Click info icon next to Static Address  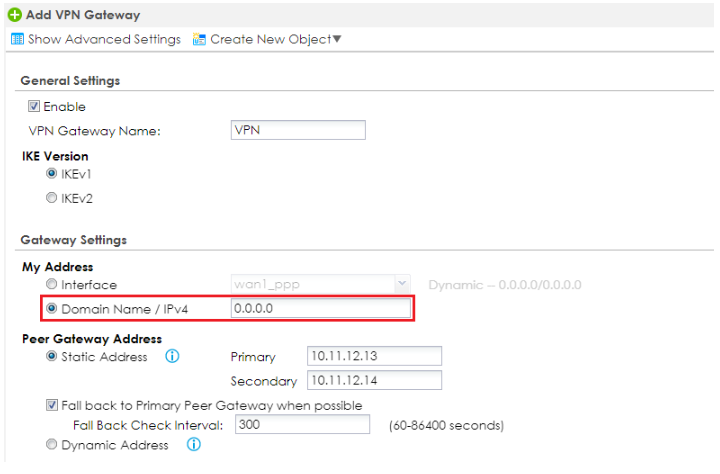coord(171,356)
